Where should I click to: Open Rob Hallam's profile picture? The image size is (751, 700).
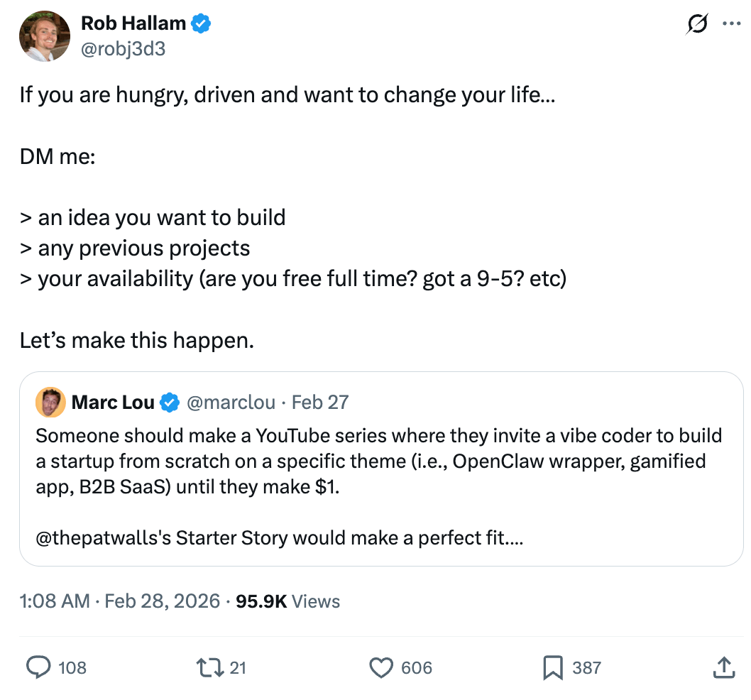click(44, 35)
